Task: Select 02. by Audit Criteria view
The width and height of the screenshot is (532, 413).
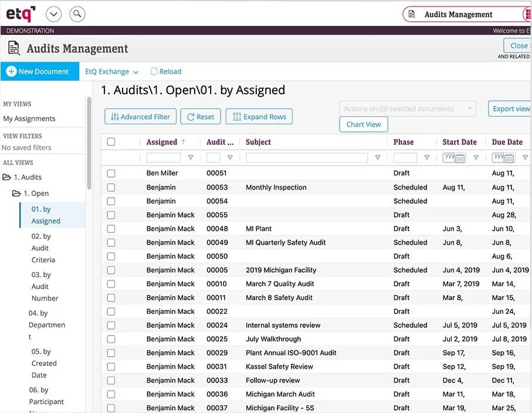Action: [43, 248]
